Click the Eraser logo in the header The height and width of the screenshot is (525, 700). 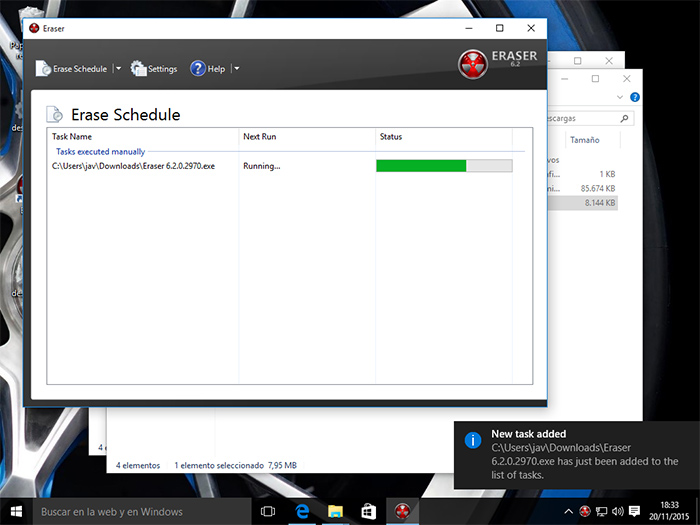(x=473, y=65)
